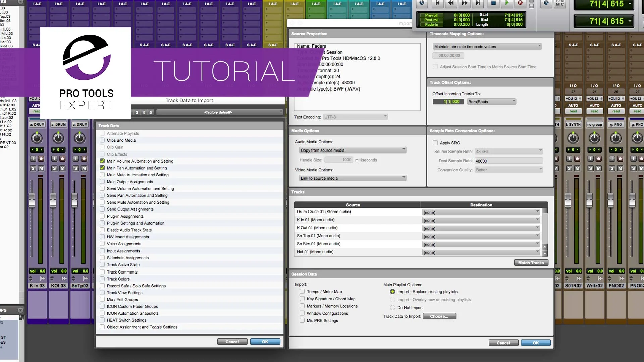Solo the K In.03 track
The height and width of the screenshot is (362, 644).
(x=33, y=169)
